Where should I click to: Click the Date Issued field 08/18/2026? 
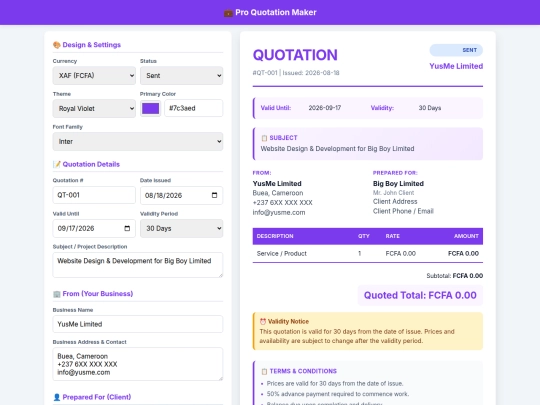pyautogui.click(x=181, y=195)
